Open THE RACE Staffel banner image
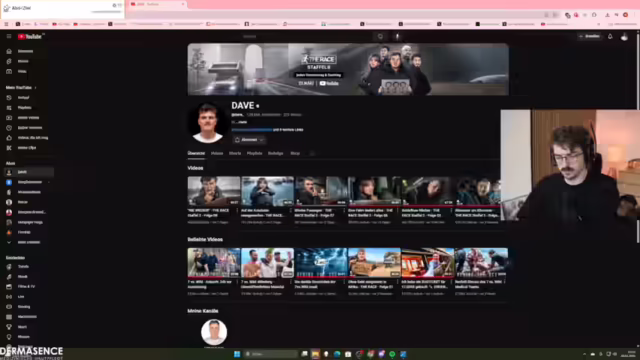Screen dimensions: 640x360 point(348,69)
